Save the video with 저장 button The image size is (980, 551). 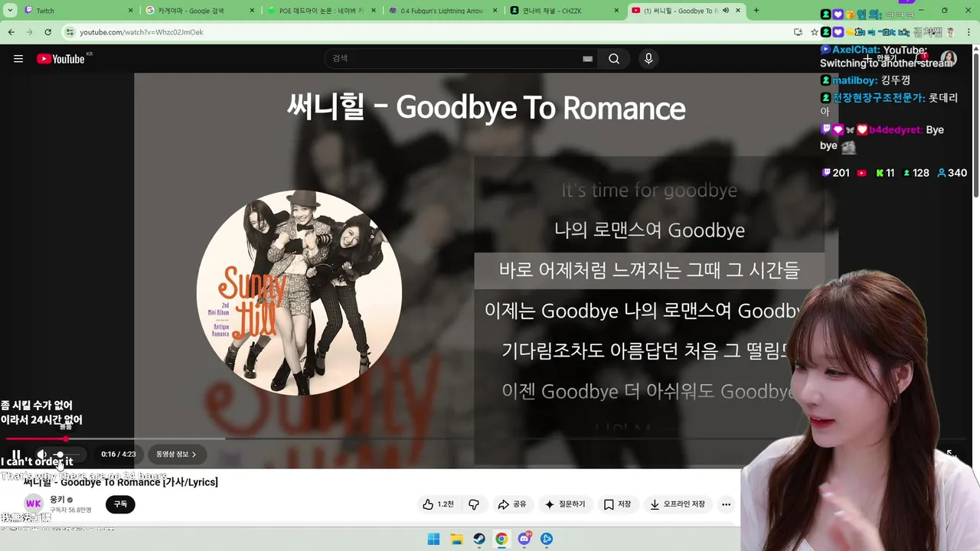[617, 504]
